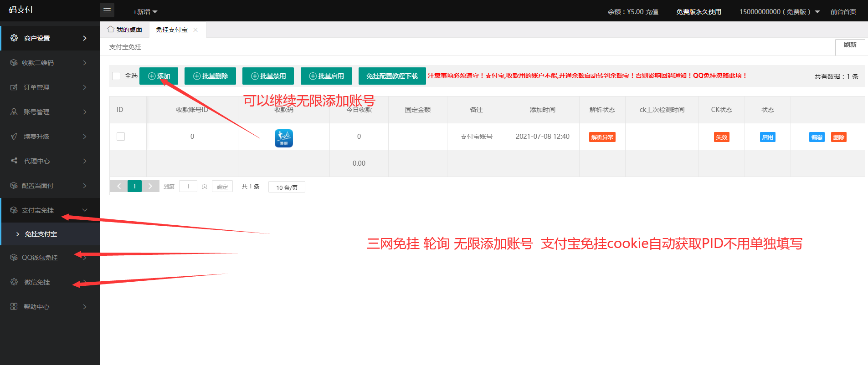
Task: Click the 订单管理 edit icon
Action: point(14,87)
